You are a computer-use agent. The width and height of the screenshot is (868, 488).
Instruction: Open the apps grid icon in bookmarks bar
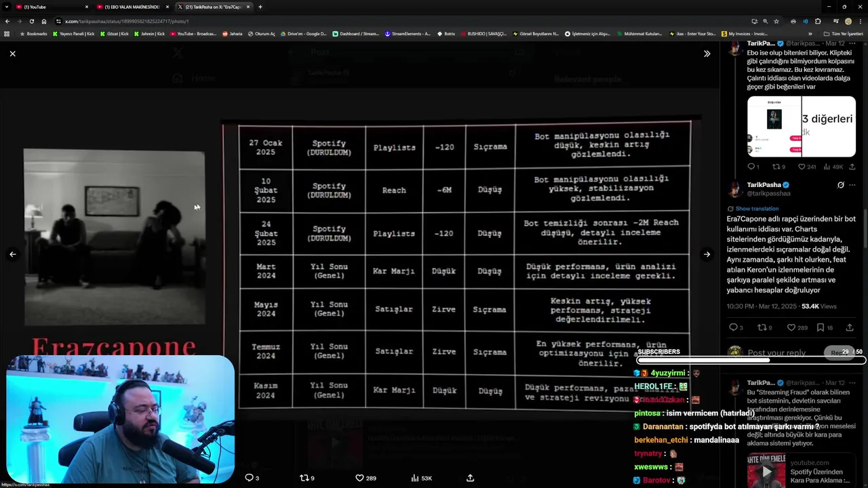pos(7,33)
